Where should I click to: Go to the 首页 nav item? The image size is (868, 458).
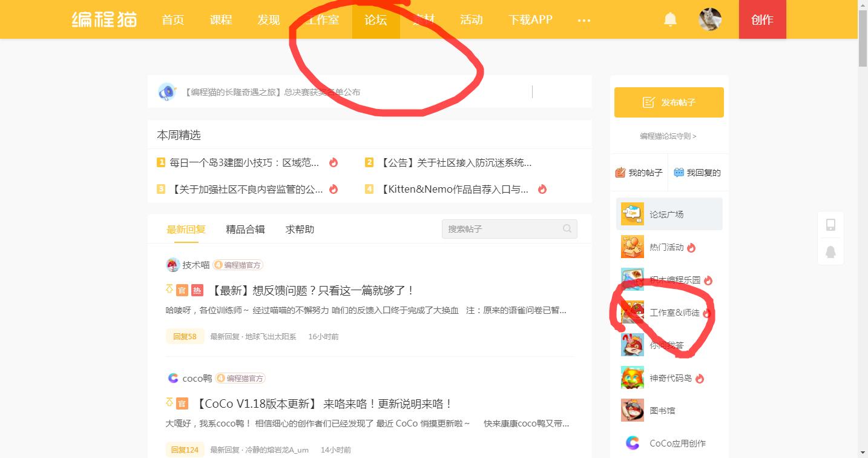click(x=173, y=19)
